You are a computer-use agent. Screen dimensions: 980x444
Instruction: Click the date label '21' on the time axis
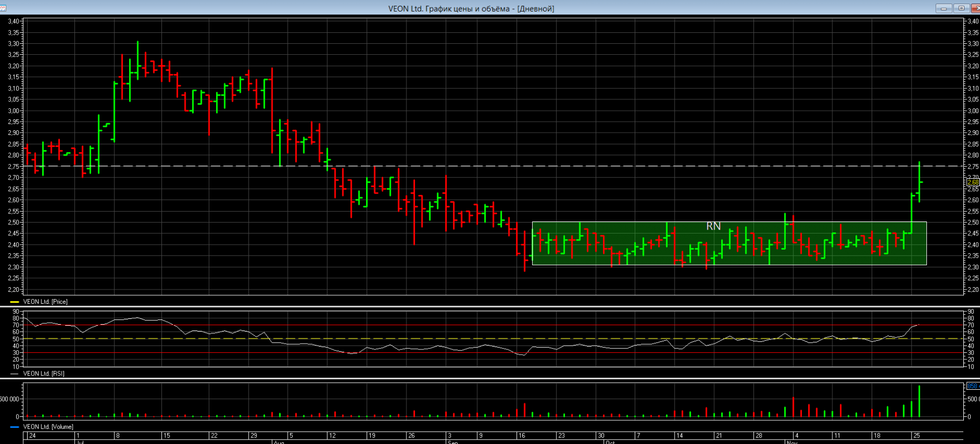coord(718,435)
